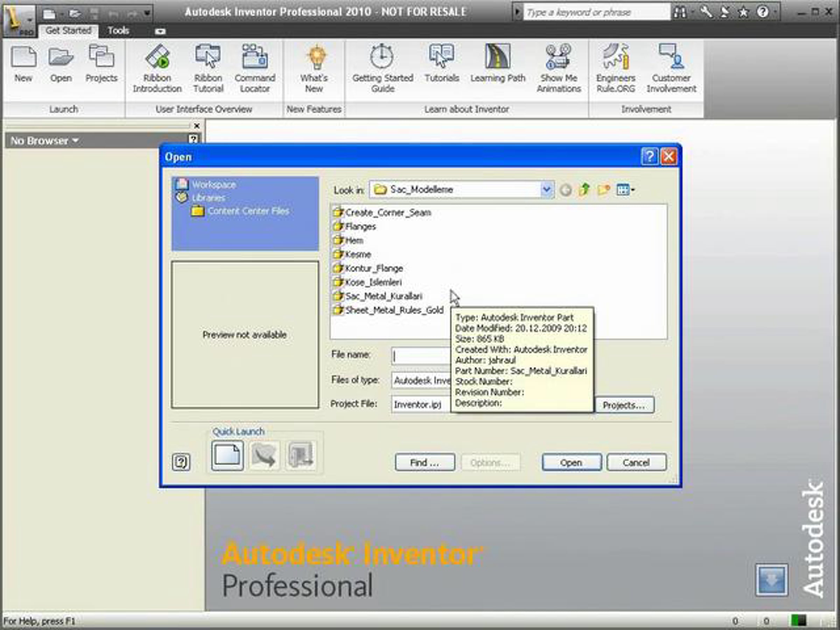Select Content Center Files in the locations pane
The width and height of the screenshot is (840, 630).
(x=241, y=211)
